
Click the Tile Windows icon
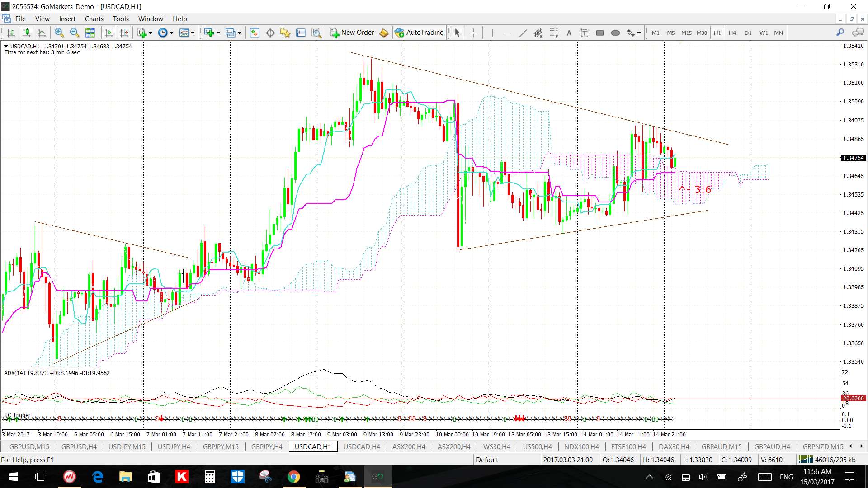90,33
